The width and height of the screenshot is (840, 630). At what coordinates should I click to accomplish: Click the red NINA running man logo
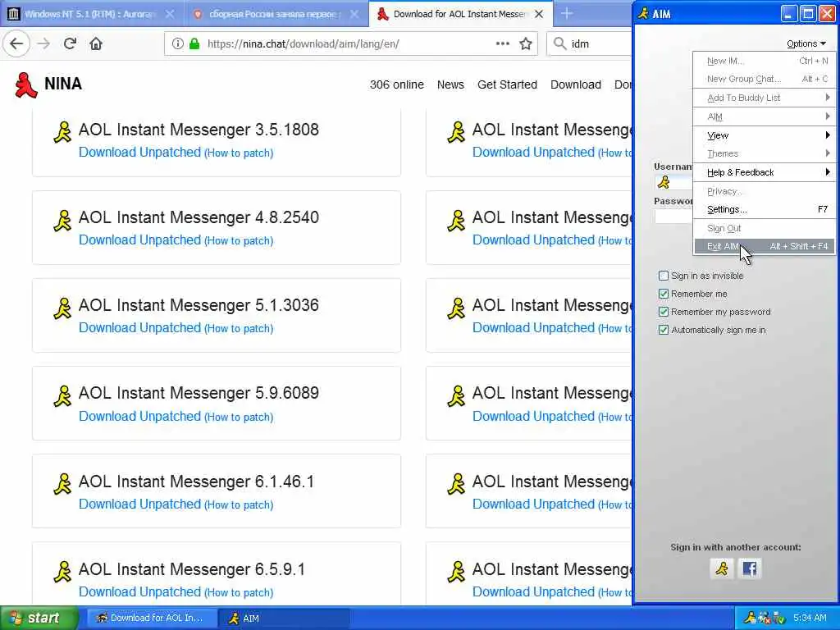25,85
